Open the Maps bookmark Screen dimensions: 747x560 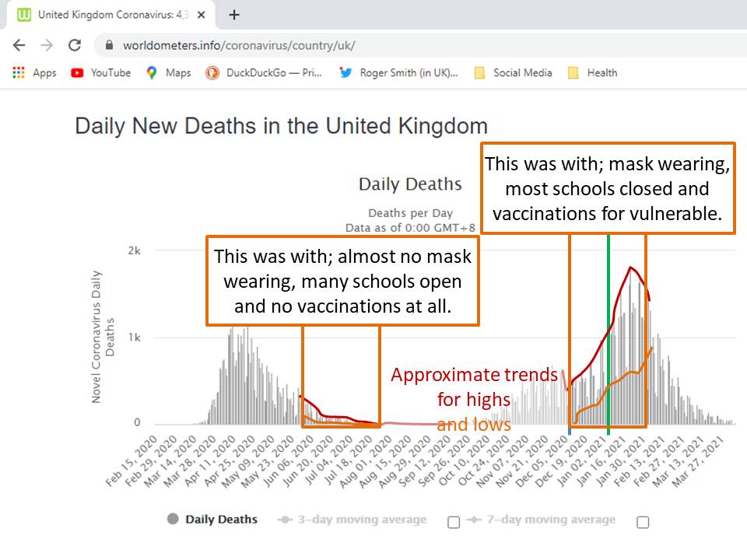pyautogui.click(x=168, y=72)
